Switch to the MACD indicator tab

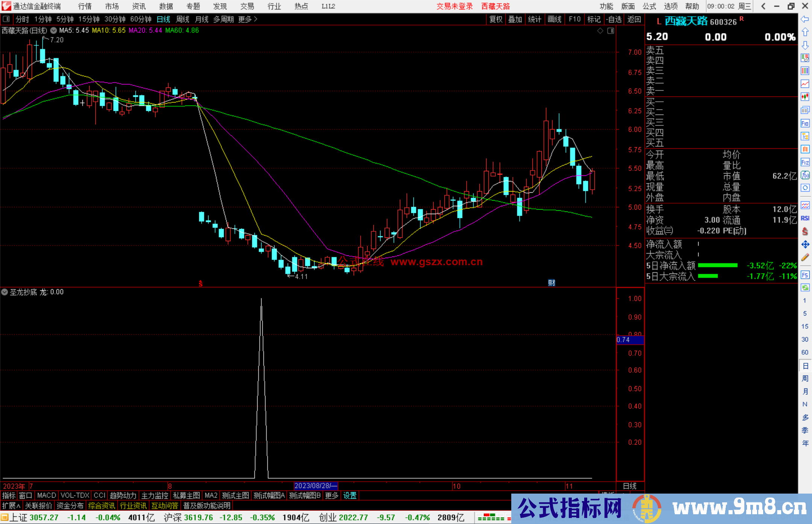click(x=47, y=495)
